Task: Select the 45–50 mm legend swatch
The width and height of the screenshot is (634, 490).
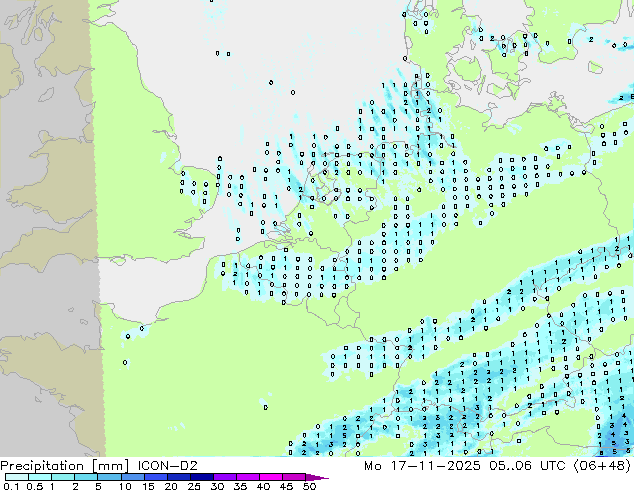Action: 294,477
